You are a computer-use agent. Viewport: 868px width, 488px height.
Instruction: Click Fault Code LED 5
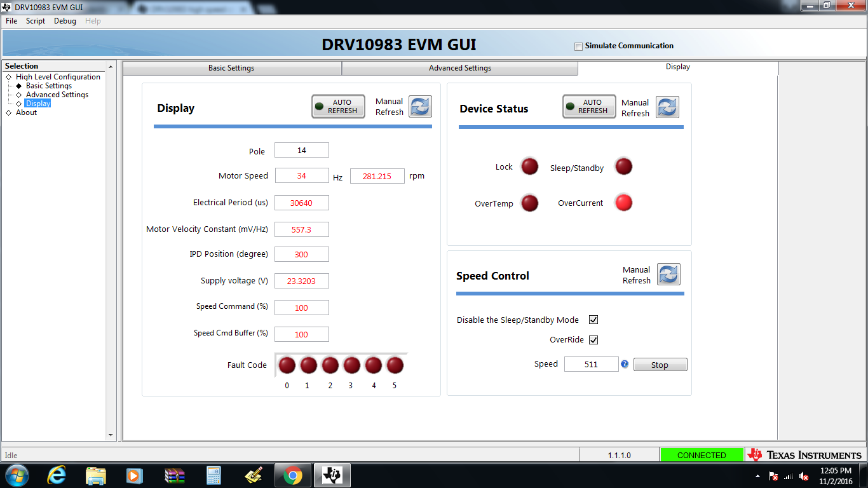pos(395,365)
